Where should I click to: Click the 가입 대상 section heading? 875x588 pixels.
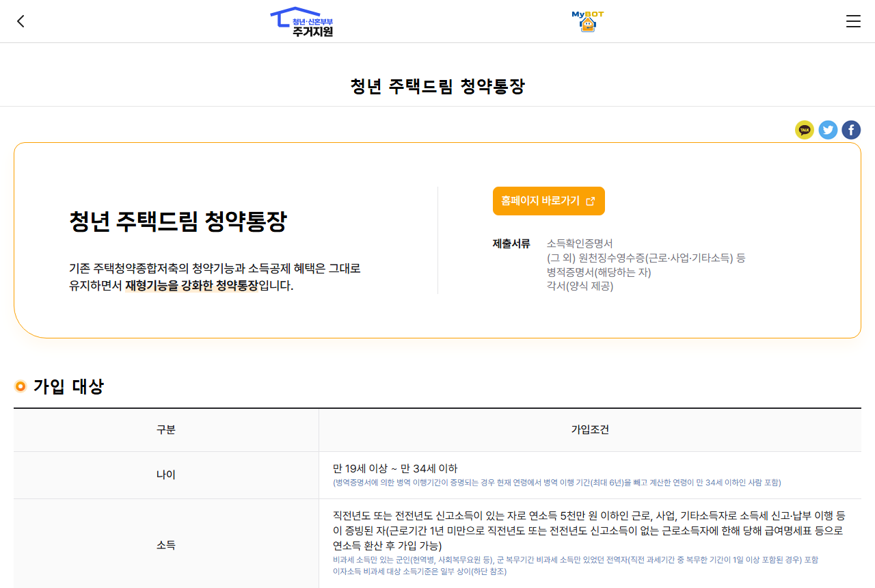coord(68,386)
